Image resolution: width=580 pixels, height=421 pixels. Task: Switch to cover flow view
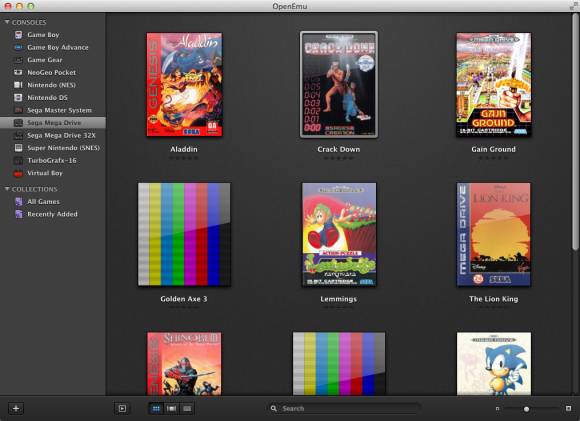click(x=171, y=408)
